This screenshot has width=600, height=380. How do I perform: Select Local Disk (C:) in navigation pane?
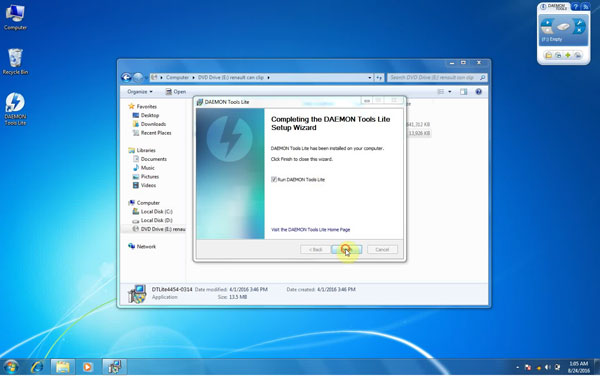[157, 212]
